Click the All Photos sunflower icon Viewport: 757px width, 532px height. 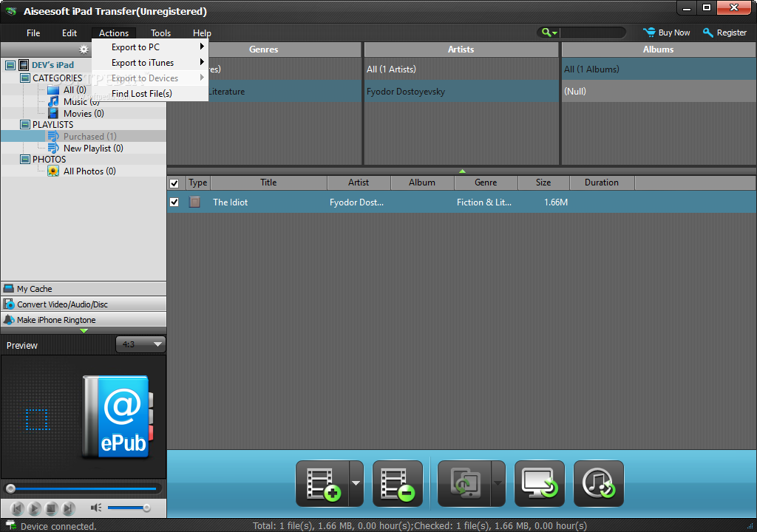pos(53,171)
